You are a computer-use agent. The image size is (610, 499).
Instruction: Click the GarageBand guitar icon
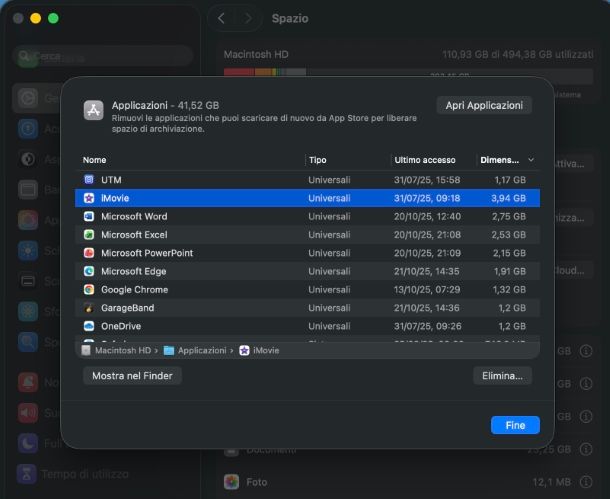coord(89,308)
